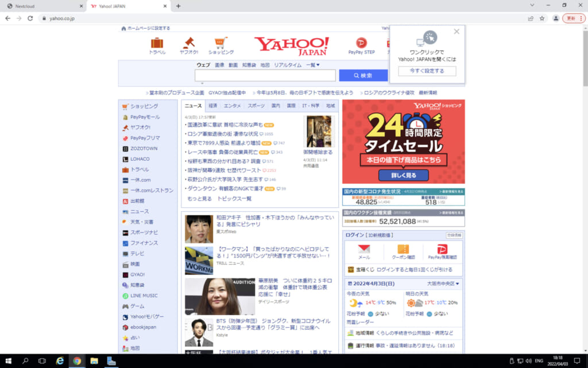Expand the 大阪市中央区 location dropdown
588x368 pixels.
(x=443, y=284)
